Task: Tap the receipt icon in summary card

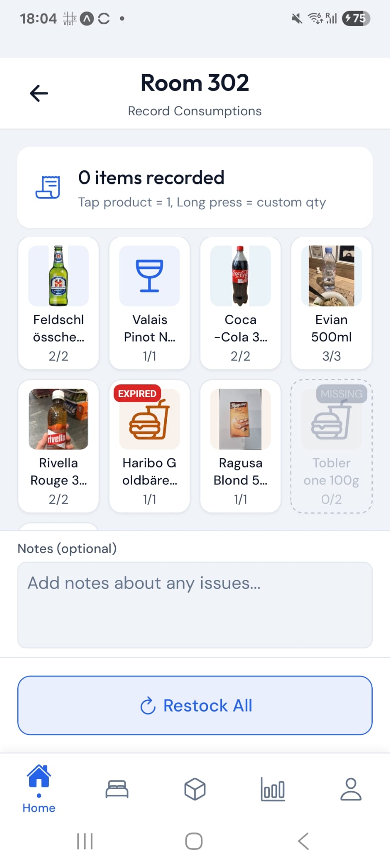Action: point(48,187)
